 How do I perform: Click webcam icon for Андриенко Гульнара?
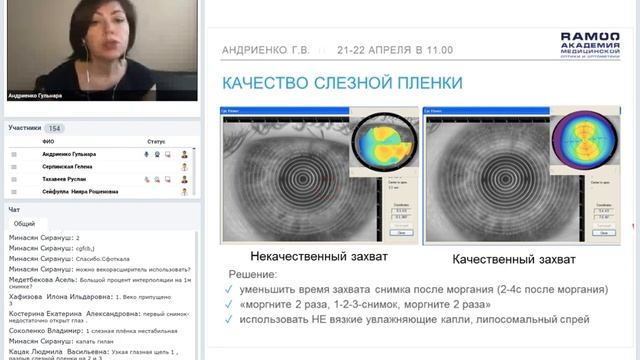coord(157,154)
